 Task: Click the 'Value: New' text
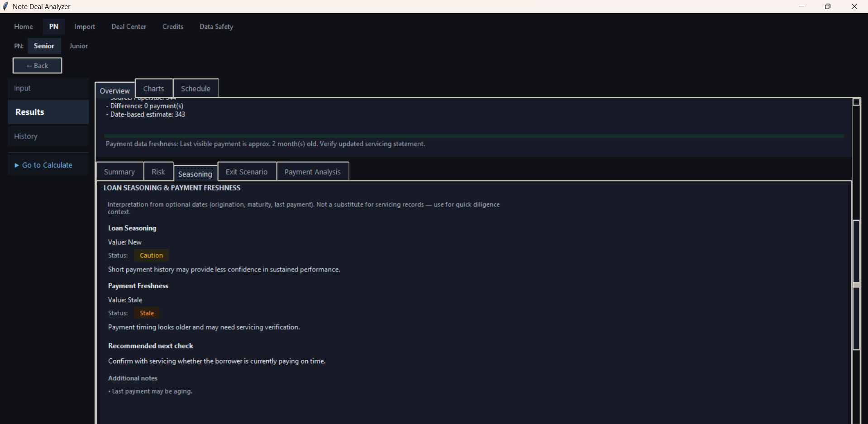[x=125, y=242]
